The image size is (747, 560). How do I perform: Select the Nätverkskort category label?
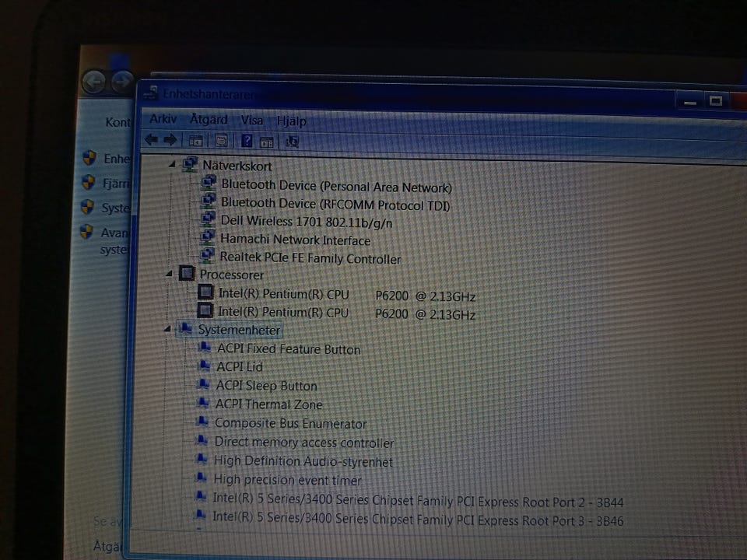tap(237, 166)
